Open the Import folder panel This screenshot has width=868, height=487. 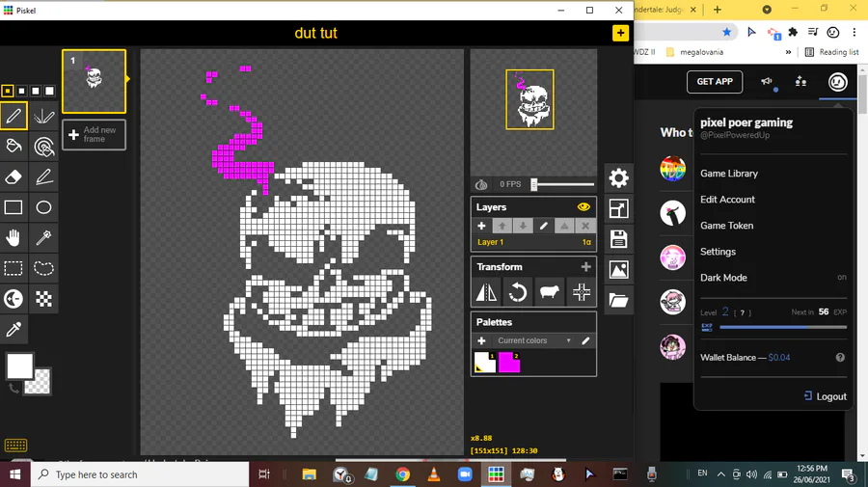618,300
